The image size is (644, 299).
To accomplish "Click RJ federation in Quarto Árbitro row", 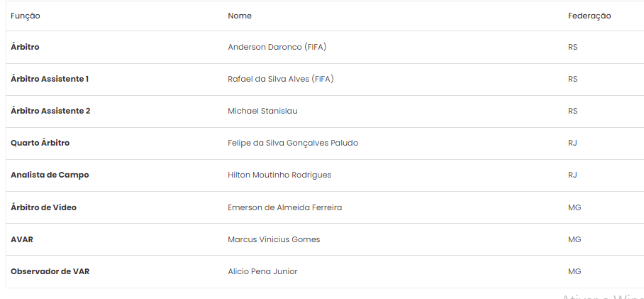I will point(572,143).
